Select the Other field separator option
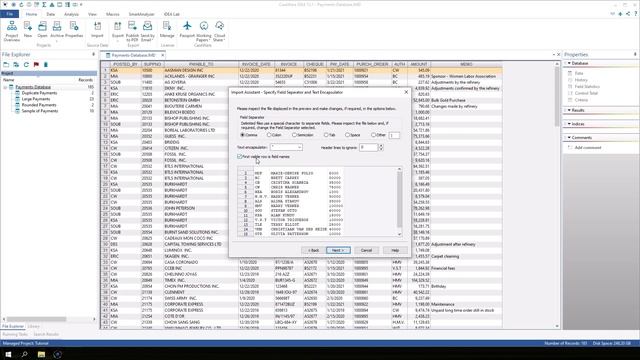 click(x=378, y=135)
